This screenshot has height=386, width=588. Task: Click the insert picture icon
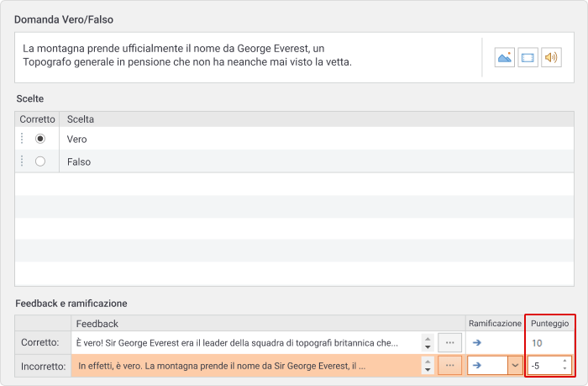click(504, 57)
